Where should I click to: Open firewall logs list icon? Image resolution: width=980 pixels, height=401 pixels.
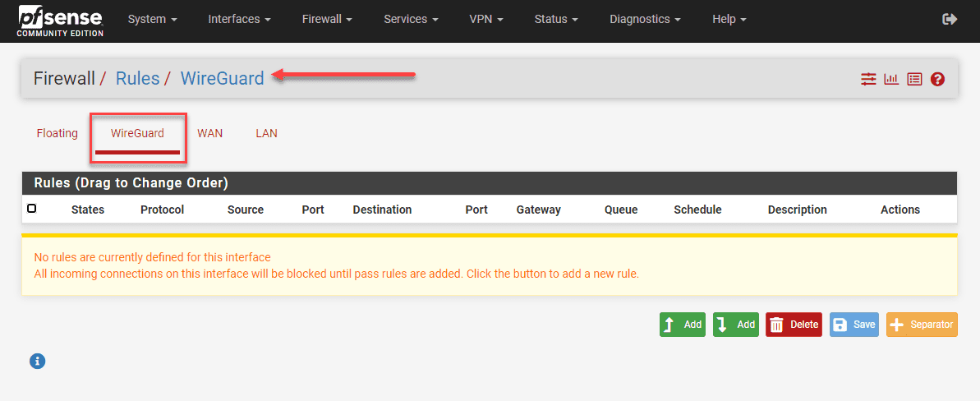(914, 79)
